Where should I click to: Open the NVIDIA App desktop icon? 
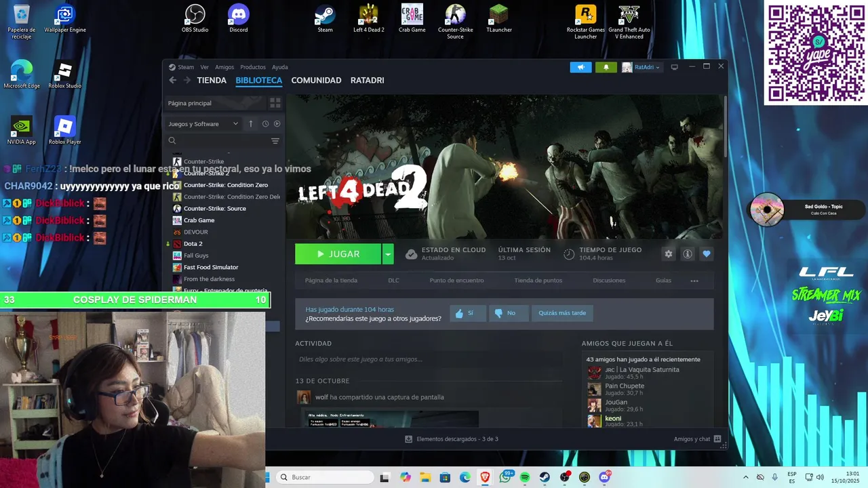[22, 131]
